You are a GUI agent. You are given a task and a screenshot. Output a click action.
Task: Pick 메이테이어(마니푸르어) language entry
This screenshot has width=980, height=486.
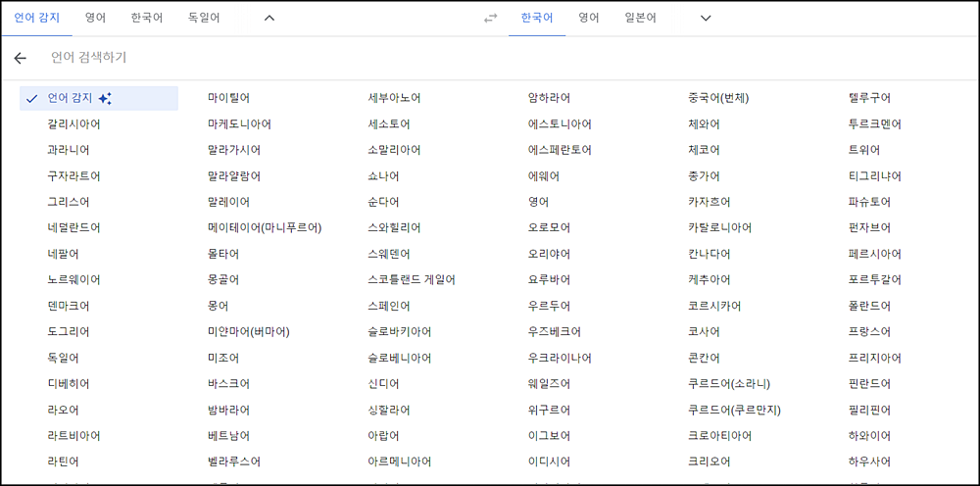(265, 228)
